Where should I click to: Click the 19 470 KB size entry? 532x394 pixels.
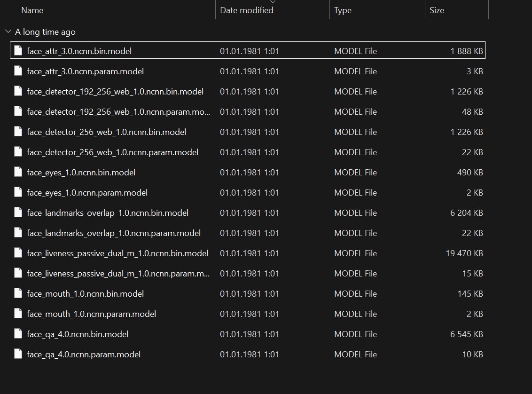click(x=464, y=253)
